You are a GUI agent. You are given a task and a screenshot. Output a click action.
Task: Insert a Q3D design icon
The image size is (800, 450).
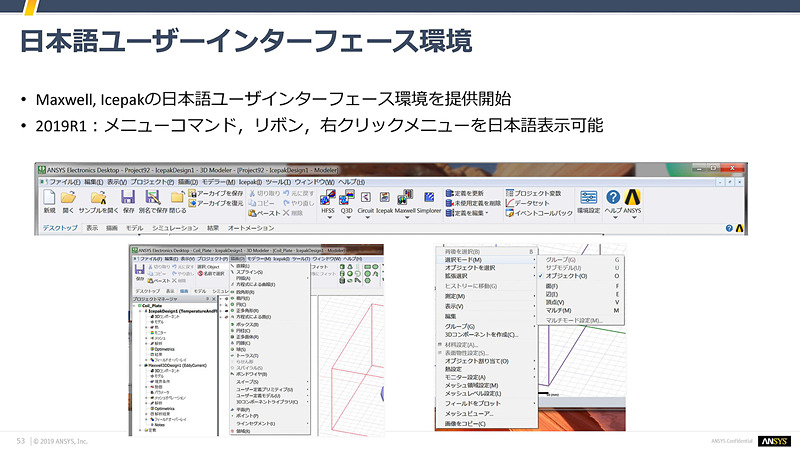pyautogui.click(x=346, y=197)
